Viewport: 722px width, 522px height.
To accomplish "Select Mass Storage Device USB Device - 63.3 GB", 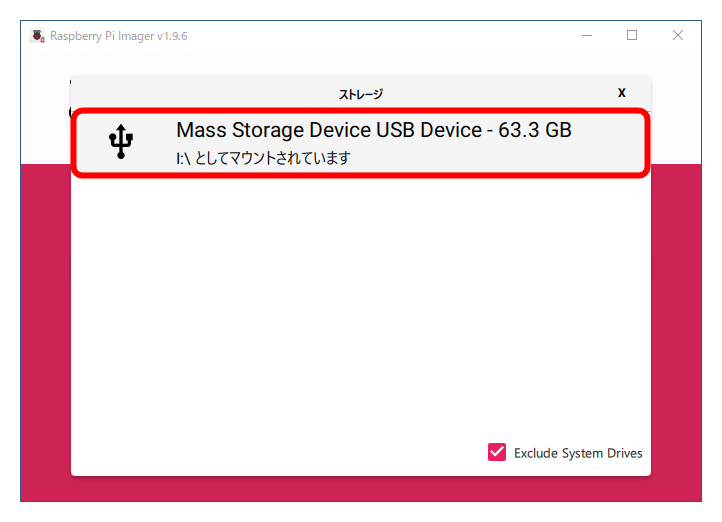I will (373, 130).
